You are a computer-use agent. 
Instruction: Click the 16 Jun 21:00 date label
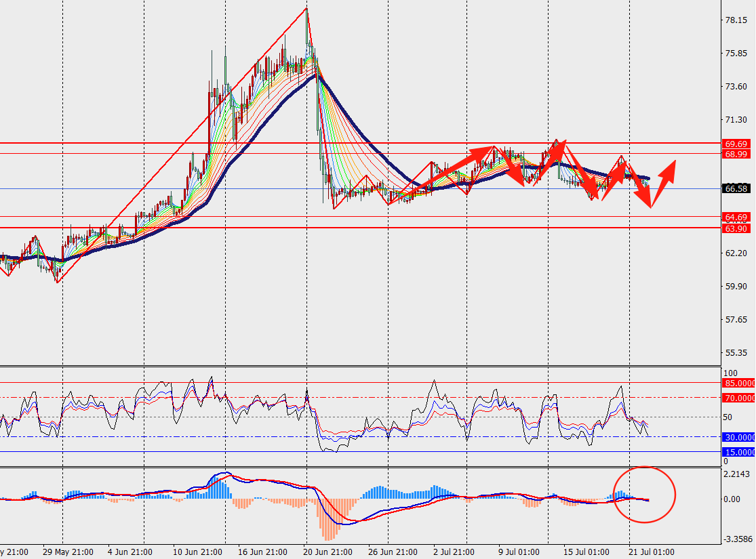point(263,552)
